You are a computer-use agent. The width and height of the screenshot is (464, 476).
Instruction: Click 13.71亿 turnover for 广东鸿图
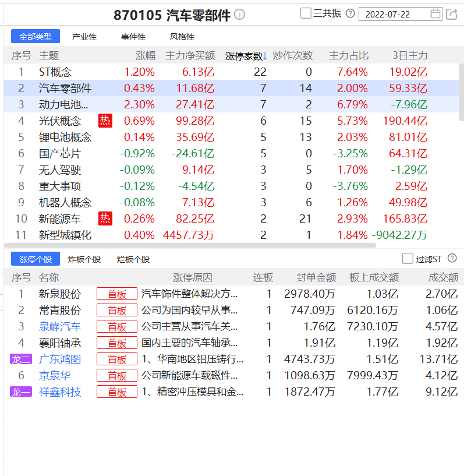coord(438,359)
